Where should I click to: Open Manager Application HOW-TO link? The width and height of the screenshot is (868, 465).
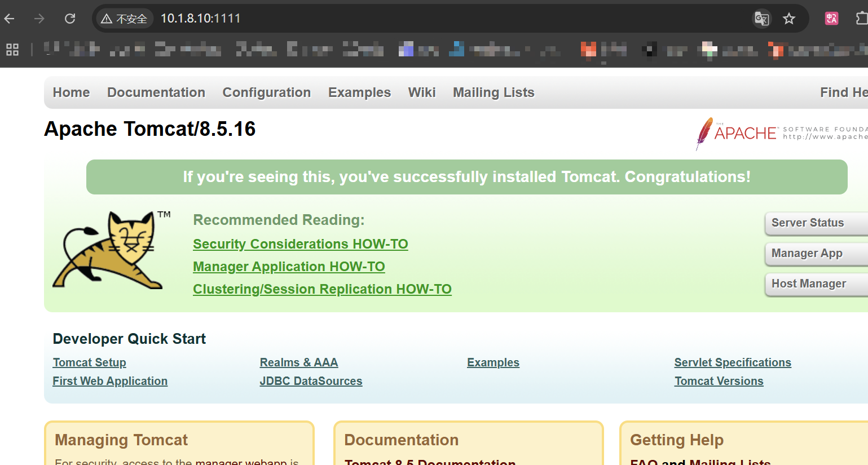click(x=289, y=267)
